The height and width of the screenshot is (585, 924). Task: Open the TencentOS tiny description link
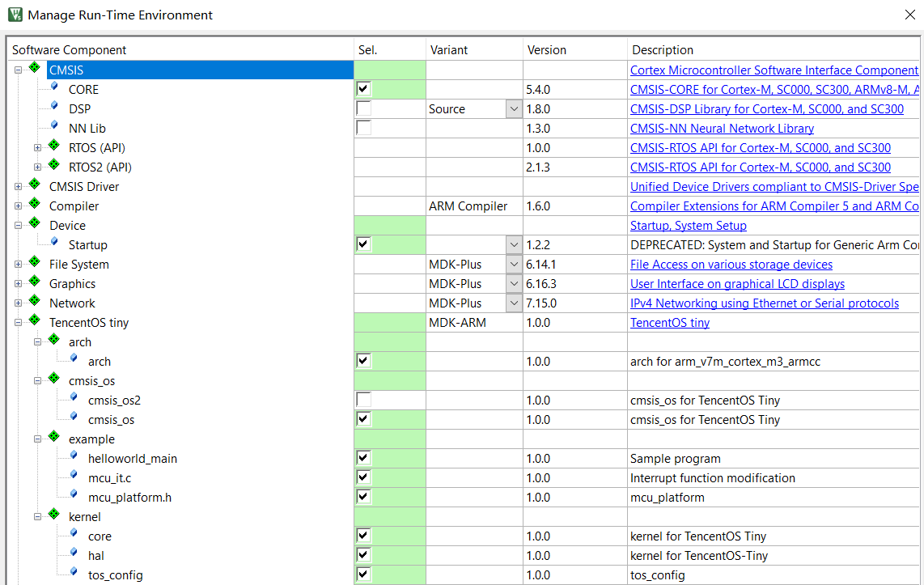coord(670,323)
